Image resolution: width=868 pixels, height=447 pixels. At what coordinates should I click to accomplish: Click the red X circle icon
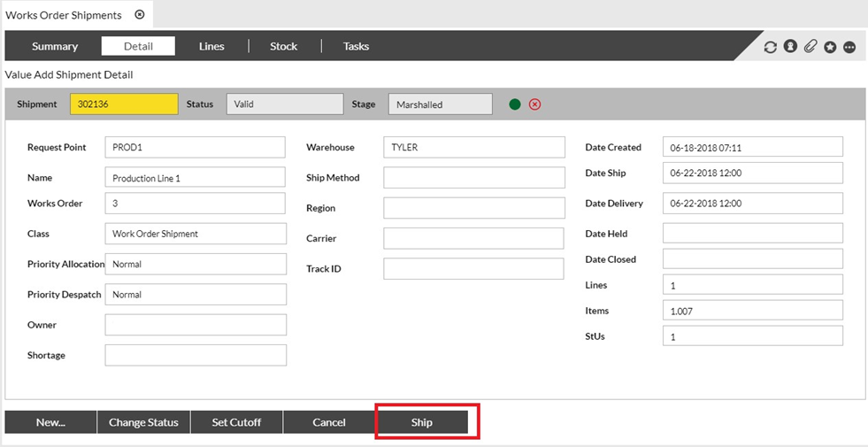[534, 104]
